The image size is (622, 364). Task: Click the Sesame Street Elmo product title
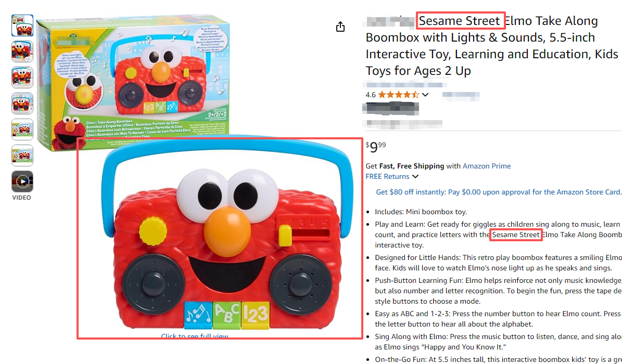[491, 46]
